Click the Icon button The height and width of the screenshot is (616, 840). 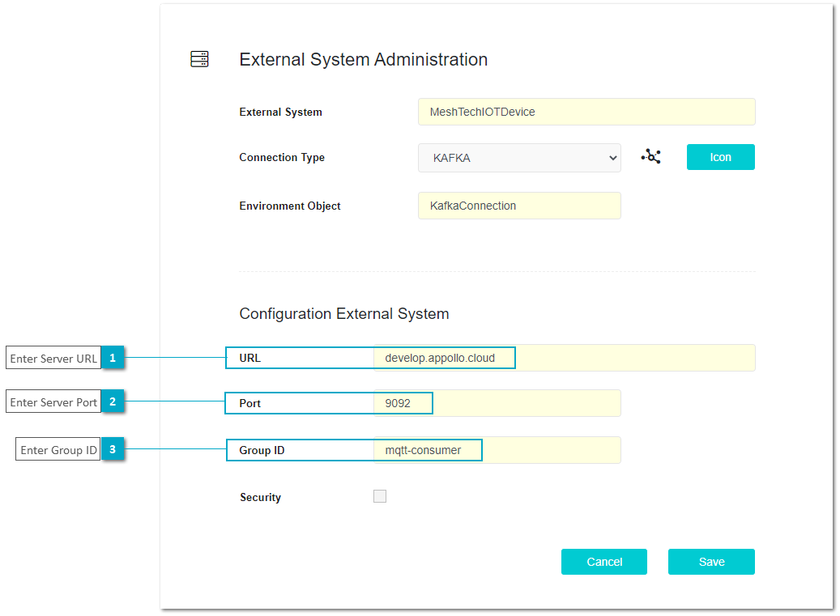721,157
